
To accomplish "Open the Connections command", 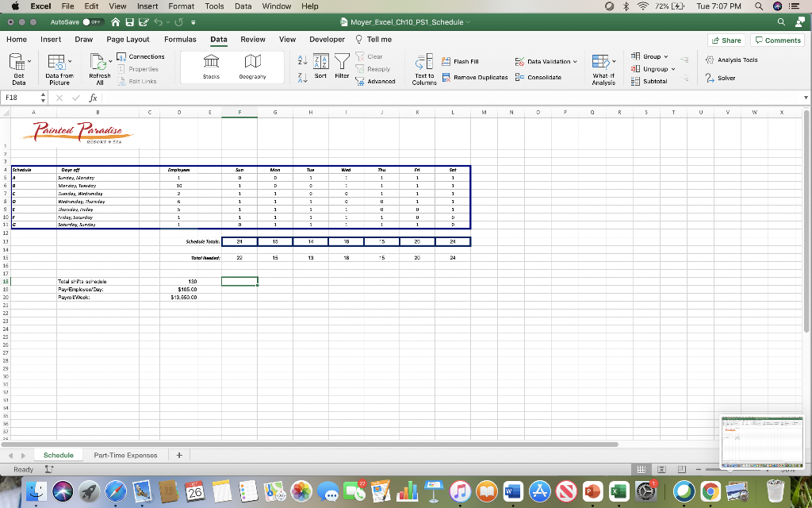I will coord(141,56).
